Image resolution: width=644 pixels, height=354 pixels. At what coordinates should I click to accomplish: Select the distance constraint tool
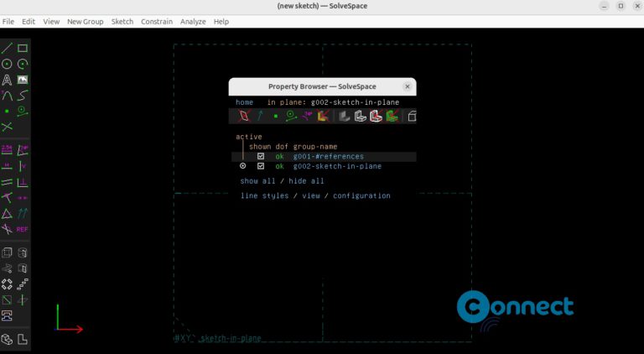(x=7, y=149)
